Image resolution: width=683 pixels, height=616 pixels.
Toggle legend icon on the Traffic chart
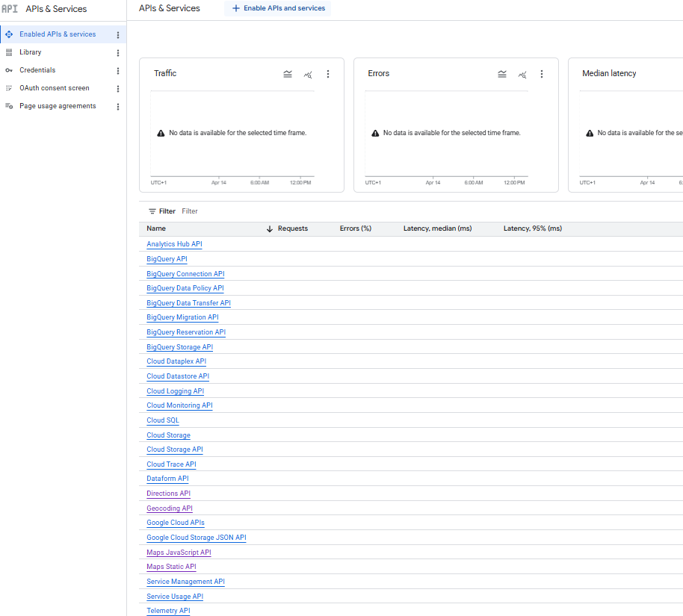(x=288, y=74)
